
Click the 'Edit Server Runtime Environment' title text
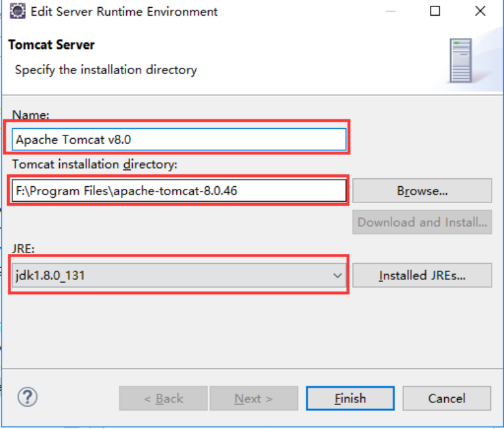124,12
